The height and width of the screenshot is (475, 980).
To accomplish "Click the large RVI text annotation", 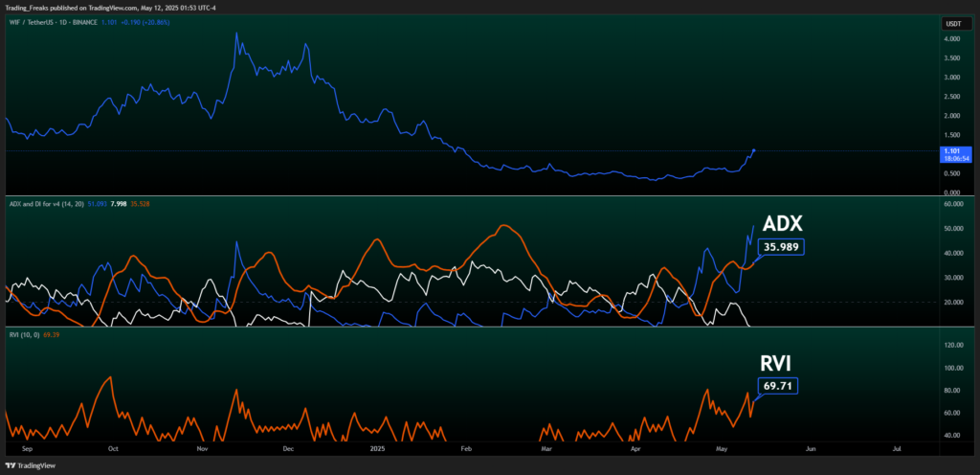I will click(776, 363).
